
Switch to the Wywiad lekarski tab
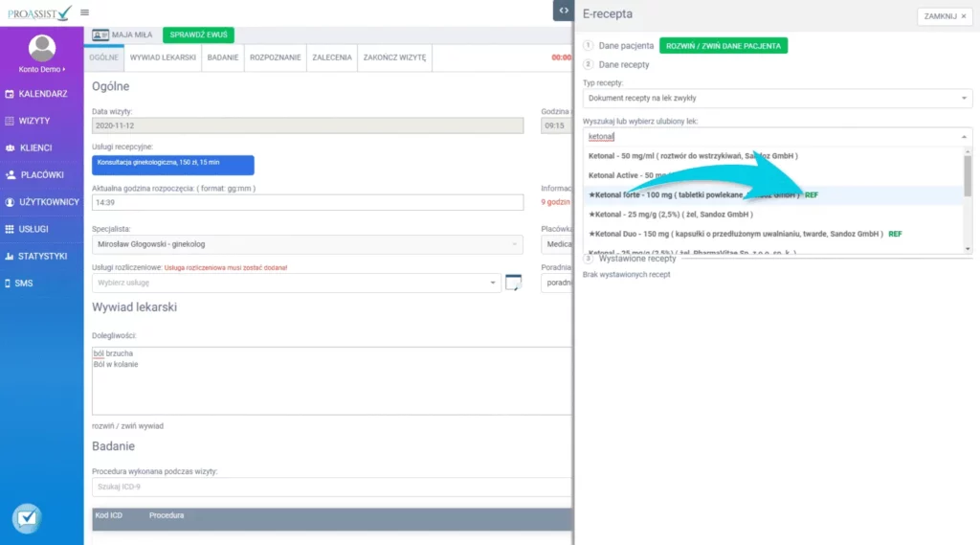(163, 57)
